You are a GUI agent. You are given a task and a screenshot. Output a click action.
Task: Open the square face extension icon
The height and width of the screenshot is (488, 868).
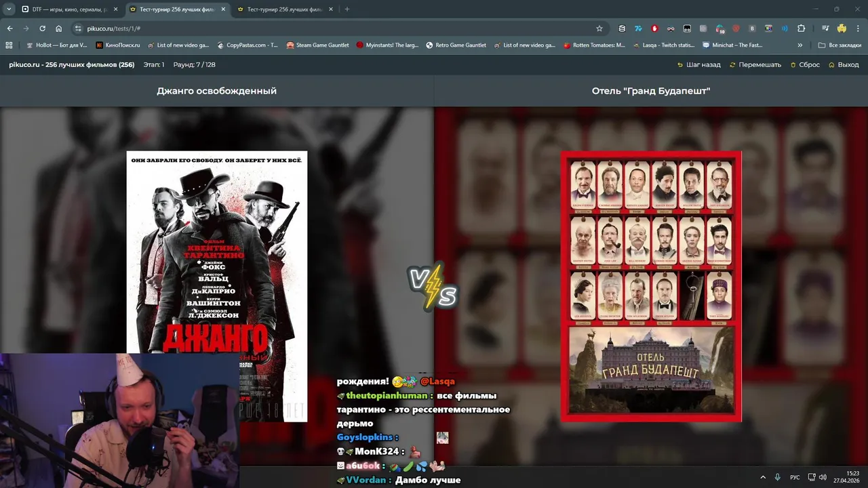point(687,28)
